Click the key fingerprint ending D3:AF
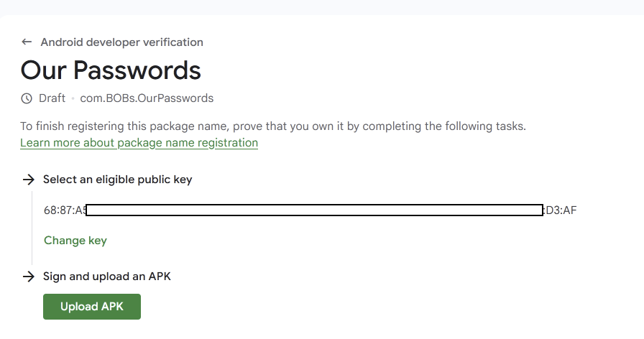 point(561,210)
